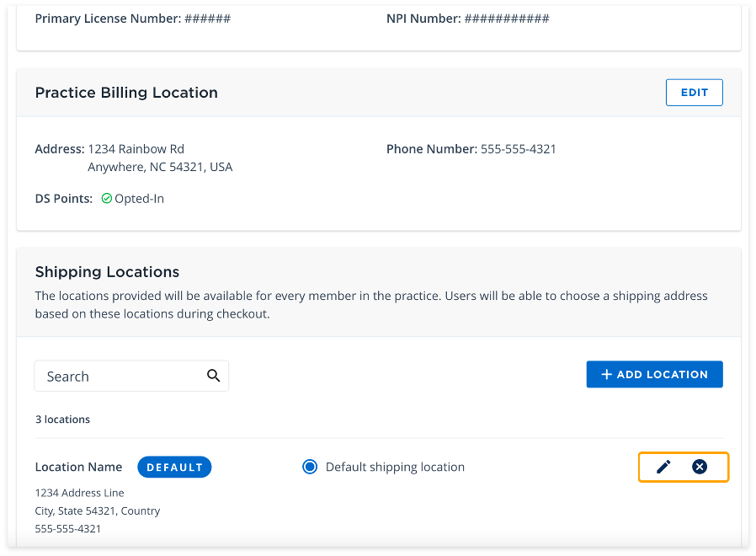Viewport: 756px width, 556px height.
Task: Click the Primary License Number text
Action: [x=132, y=19]
